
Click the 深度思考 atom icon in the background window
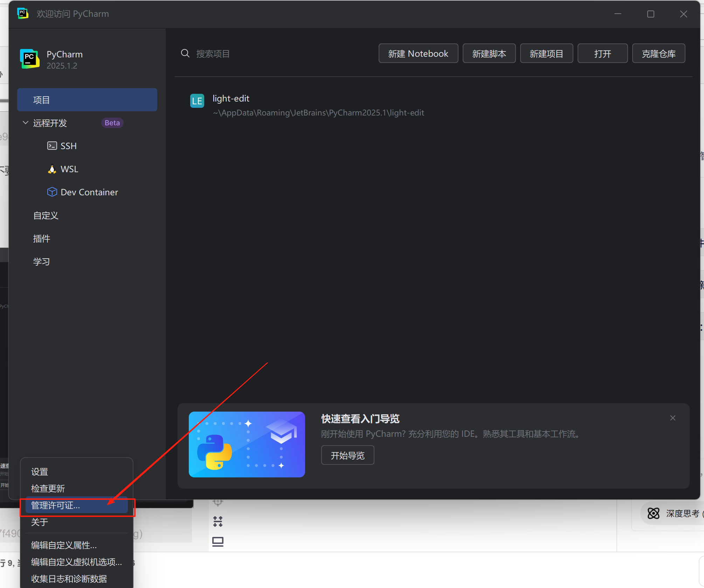pos(653,513)
